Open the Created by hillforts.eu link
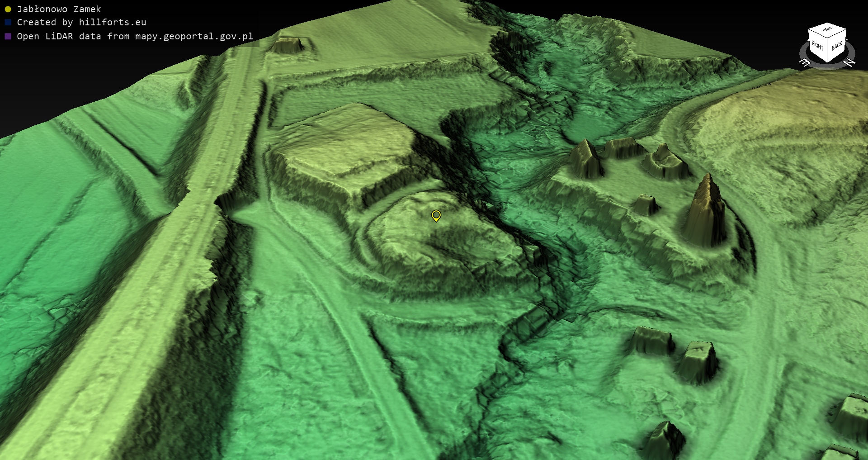The height and width of the screenshot is (460, 868). [x=81, y=22]
